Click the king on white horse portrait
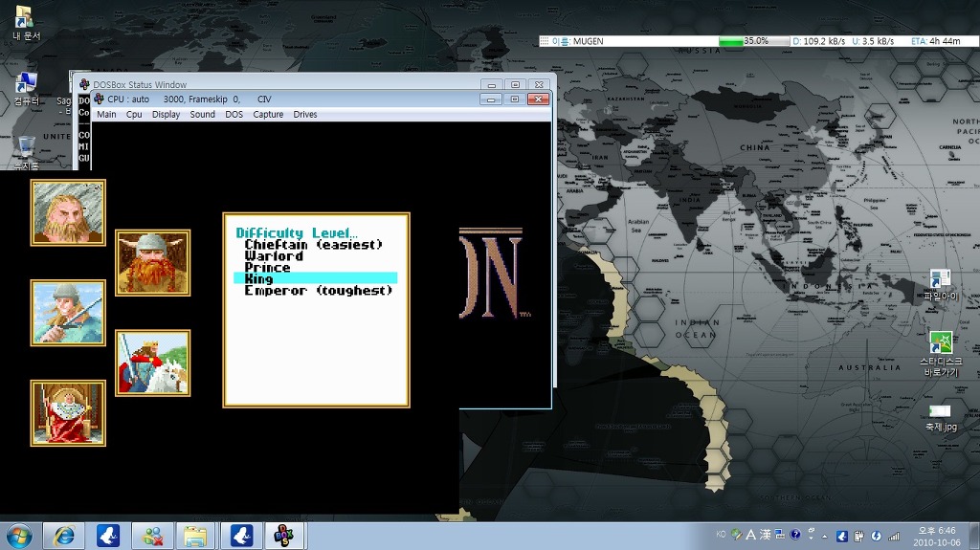This screenshot has width=980, height=550. coord(153,363)
